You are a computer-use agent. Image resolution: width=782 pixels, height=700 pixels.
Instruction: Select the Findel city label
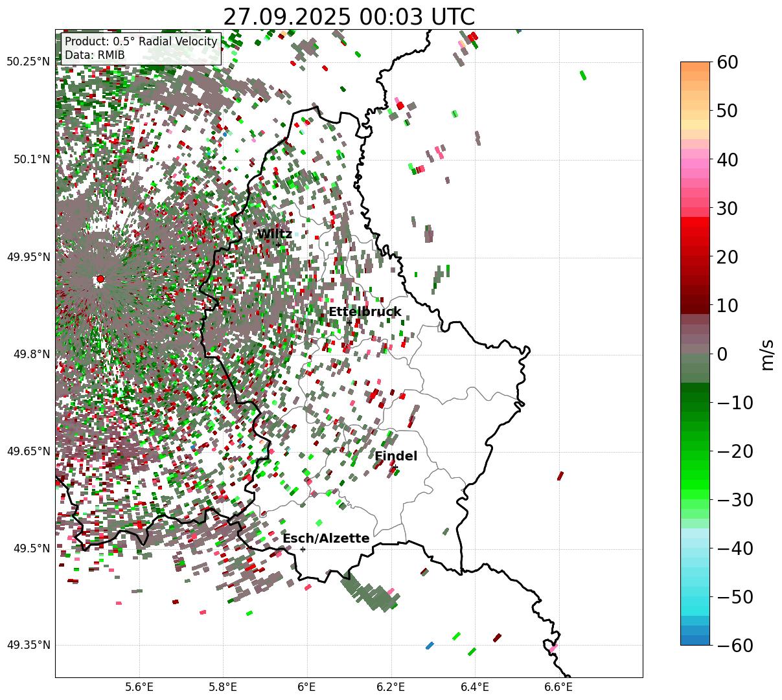396,457
